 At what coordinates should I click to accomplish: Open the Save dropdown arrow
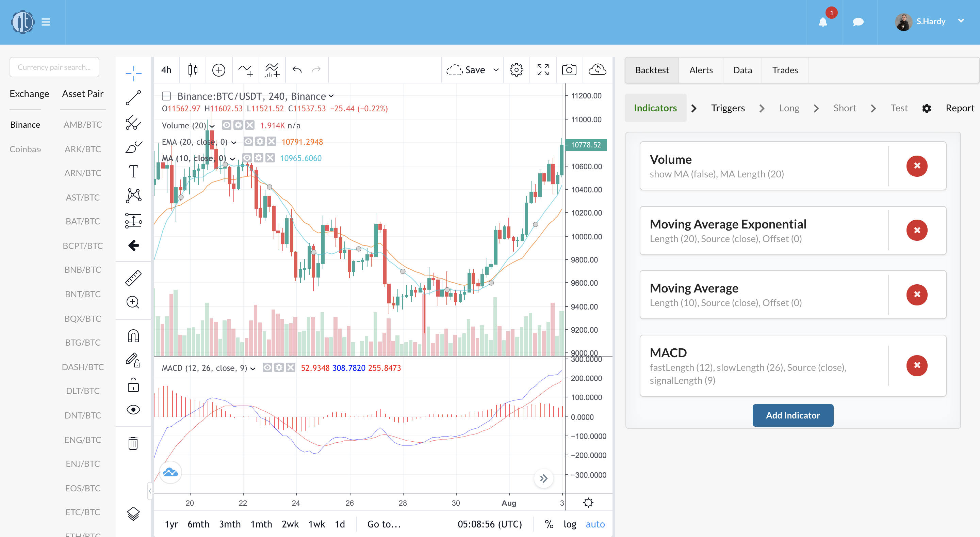point(496,70)
